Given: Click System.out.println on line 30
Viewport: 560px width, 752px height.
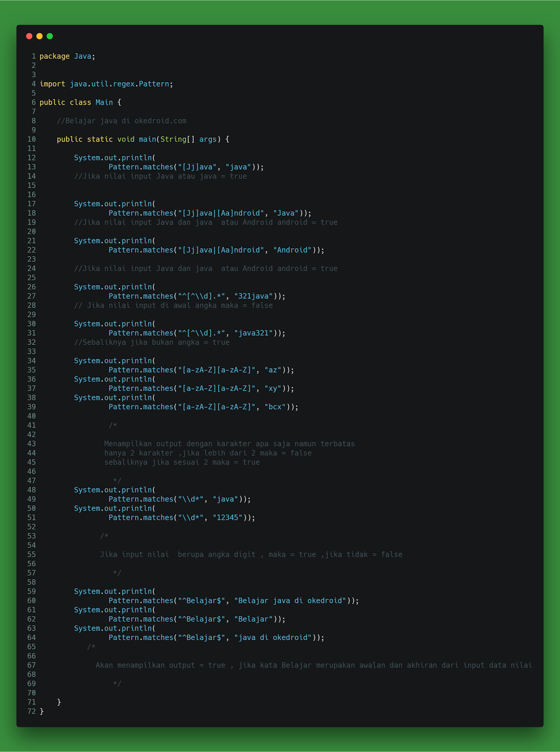Looking at the screenshot, I should pos(115,324).
